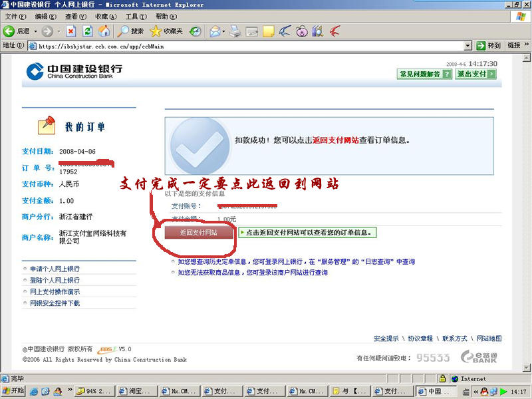Click the red bird toolbar icon
Viewport: 532px width, 399px height.
tap(334, 31)
